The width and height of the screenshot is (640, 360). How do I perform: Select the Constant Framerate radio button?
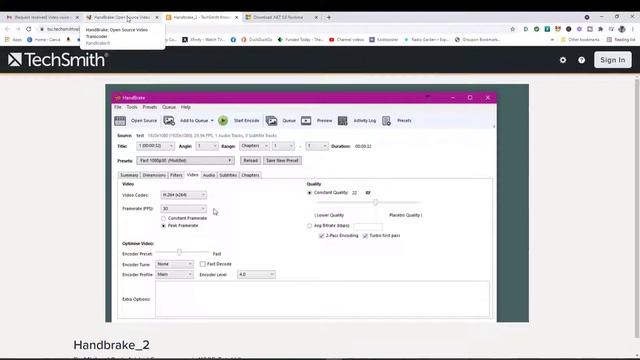tap(164, 218)
